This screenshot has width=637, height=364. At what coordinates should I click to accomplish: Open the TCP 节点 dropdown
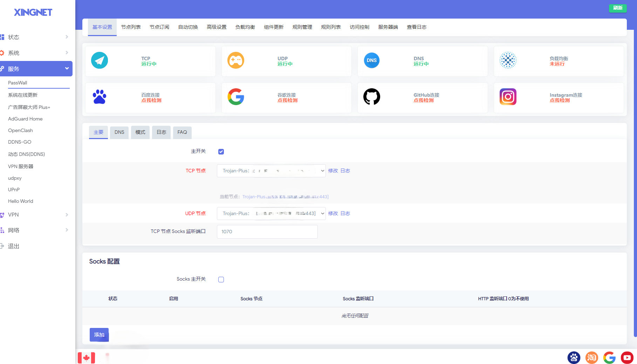(x=271, y=171)
